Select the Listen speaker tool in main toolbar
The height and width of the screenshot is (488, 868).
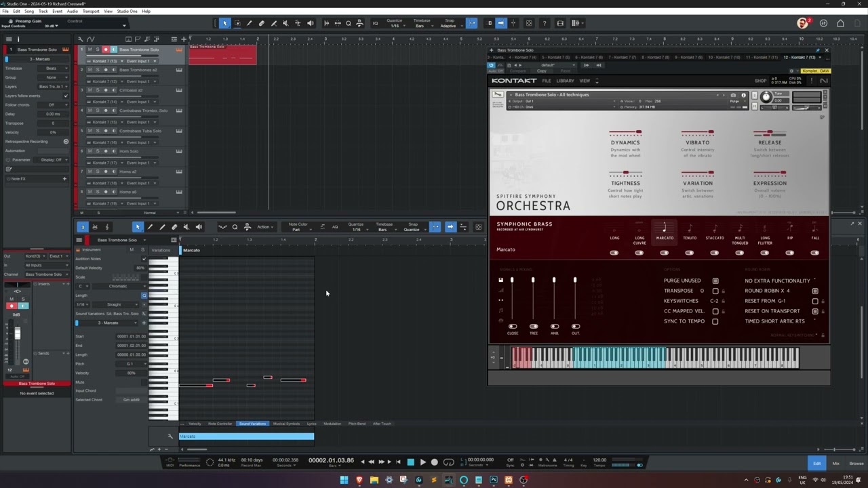pos(311,23)
